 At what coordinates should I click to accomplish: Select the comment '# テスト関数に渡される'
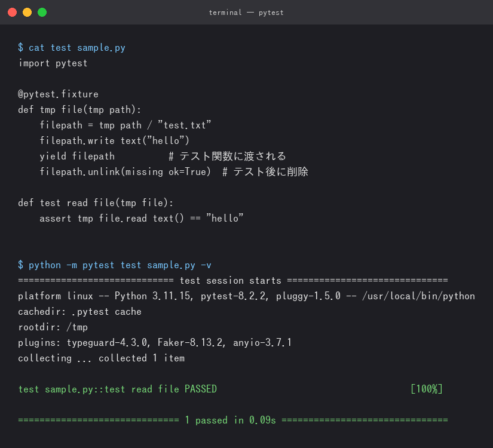click(x=227, y=157)
